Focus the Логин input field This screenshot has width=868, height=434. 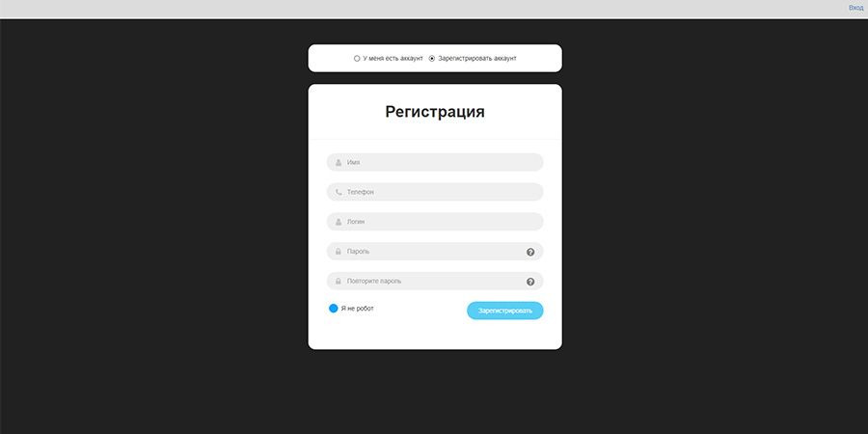[x=435, y=222]
